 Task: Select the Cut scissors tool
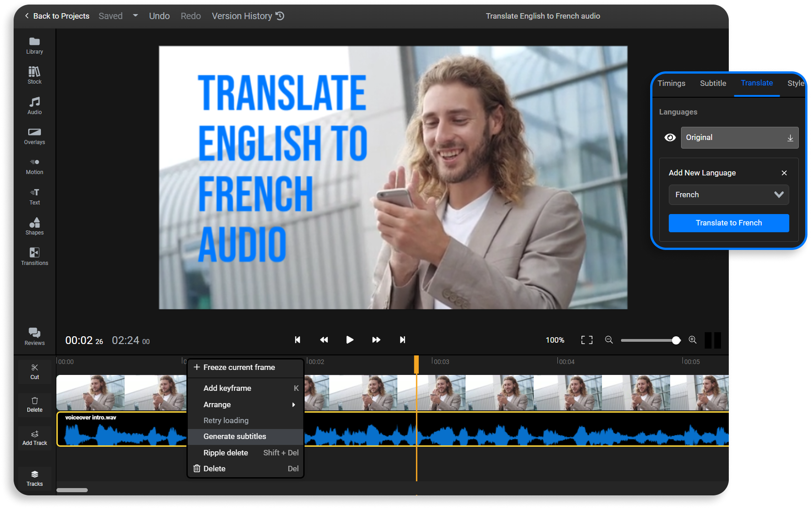35,371
